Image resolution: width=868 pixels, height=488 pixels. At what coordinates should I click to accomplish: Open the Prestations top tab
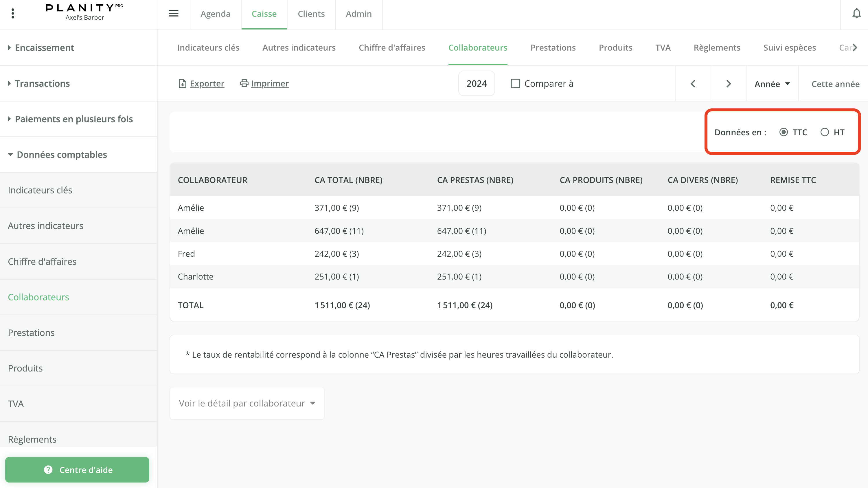[x=553, y=47]
